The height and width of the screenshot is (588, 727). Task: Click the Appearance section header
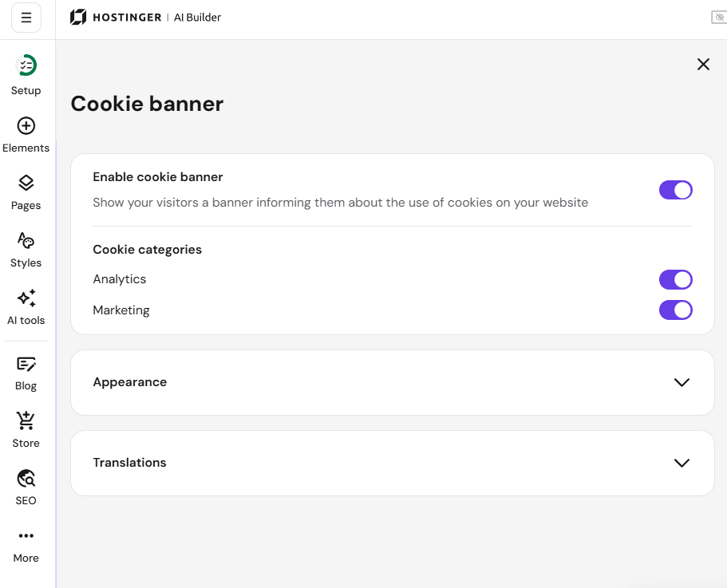393,382
